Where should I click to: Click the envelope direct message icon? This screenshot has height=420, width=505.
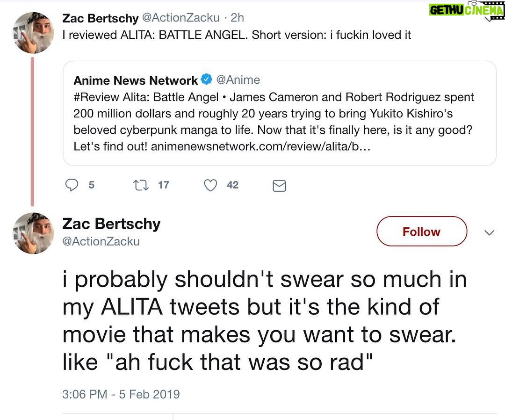coord(279,186)
